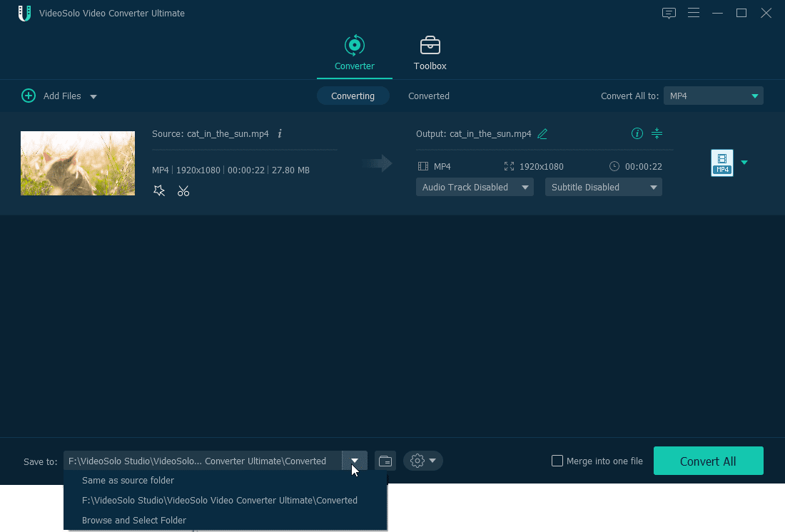Open output media information circle icon
This screenshot has width=785, height=532.
tap(636, 133)
